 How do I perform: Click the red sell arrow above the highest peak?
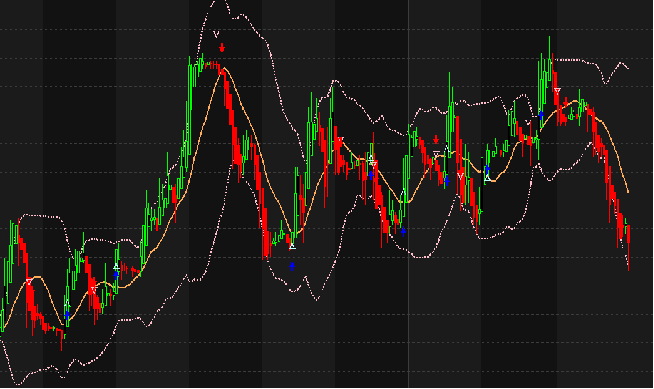click(222, 48)
